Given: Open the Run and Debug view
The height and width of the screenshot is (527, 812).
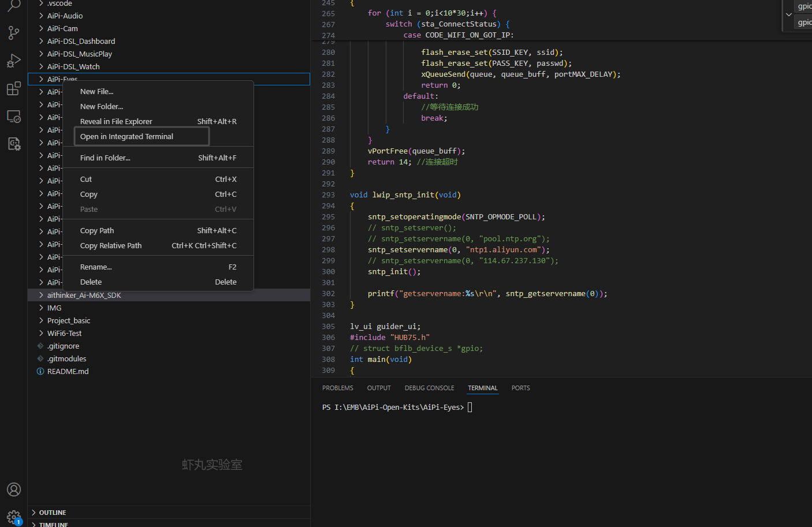Looking at the screenshot, I should click(x=14, y=61).
